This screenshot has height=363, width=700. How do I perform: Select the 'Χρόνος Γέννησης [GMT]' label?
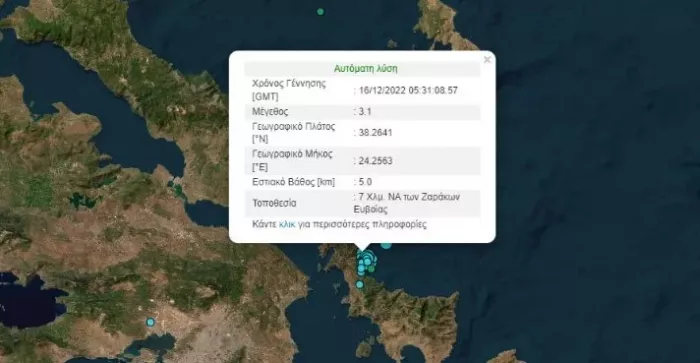coord(289,90)
